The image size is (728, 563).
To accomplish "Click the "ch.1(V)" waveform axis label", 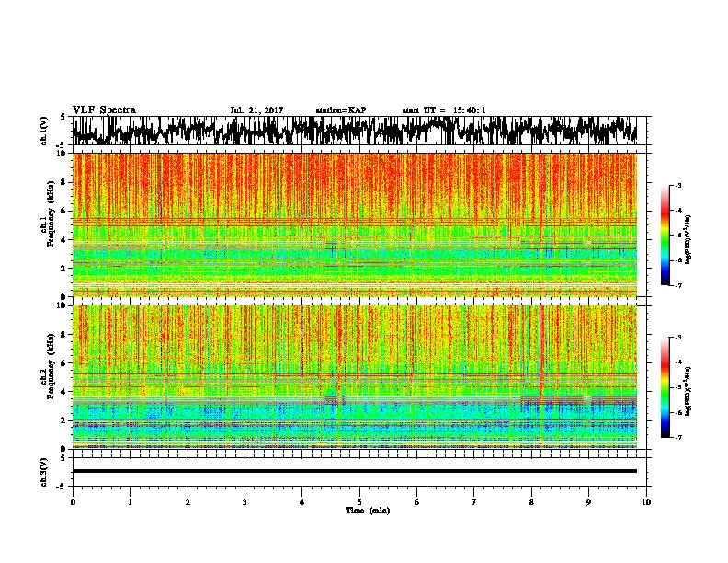I will 44,131.
